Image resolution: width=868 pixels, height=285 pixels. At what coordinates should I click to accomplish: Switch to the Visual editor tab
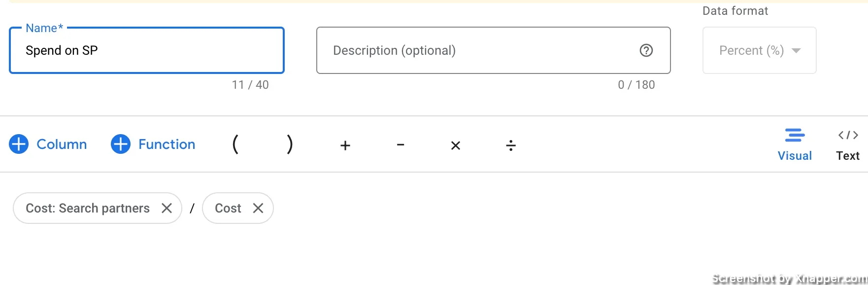point(795,145)
